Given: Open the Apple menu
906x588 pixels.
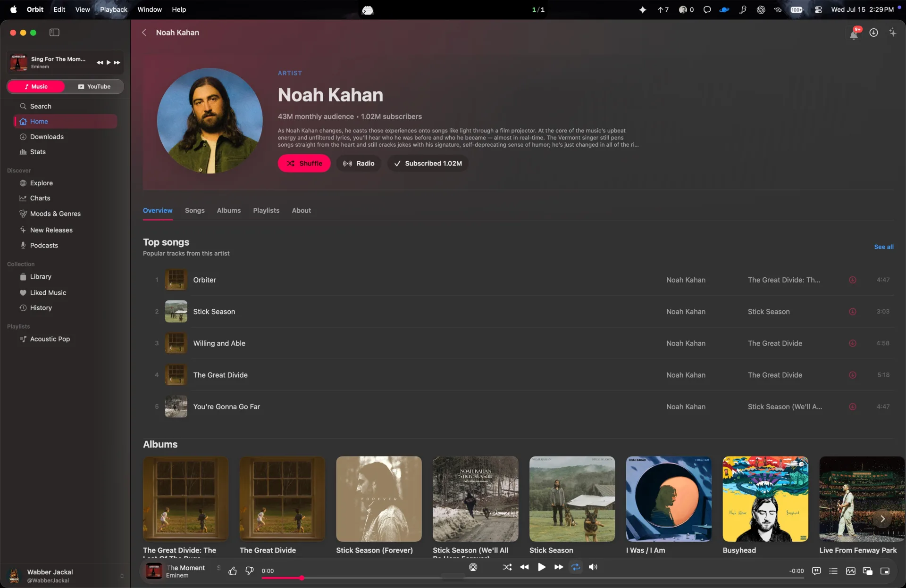Looking at the screenshot, I should (x=14, y=9).
